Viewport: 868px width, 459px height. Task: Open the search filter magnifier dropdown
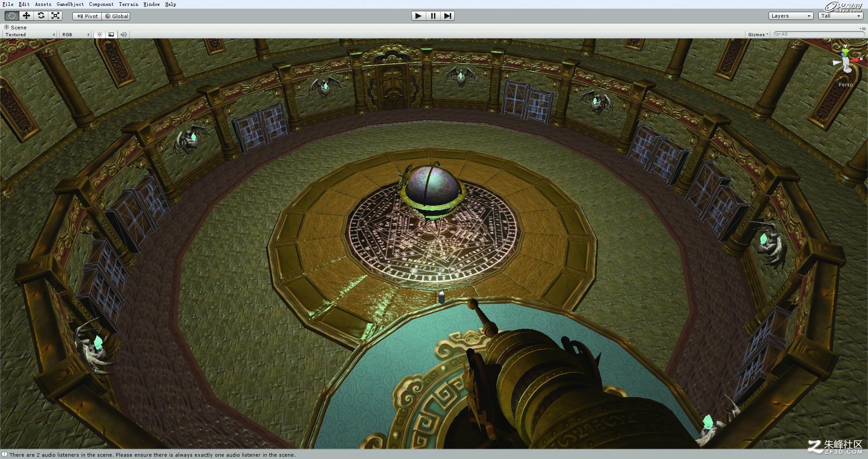pyautogui.click(x=778, y=34)
